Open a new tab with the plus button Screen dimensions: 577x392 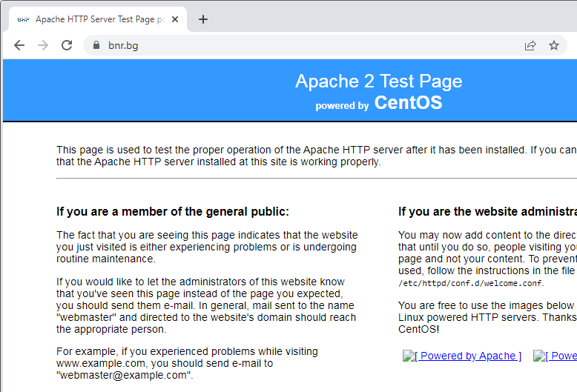pos(203,19)
